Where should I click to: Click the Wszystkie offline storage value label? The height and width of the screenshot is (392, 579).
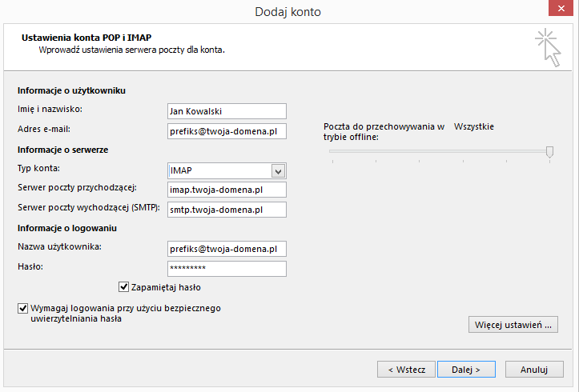(x=474, y=126)
